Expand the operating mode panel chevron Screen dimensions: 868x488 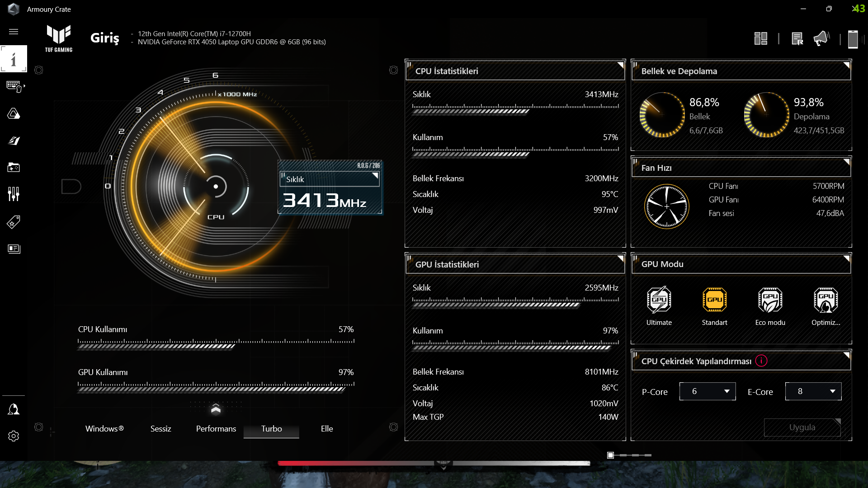[216, 409]
